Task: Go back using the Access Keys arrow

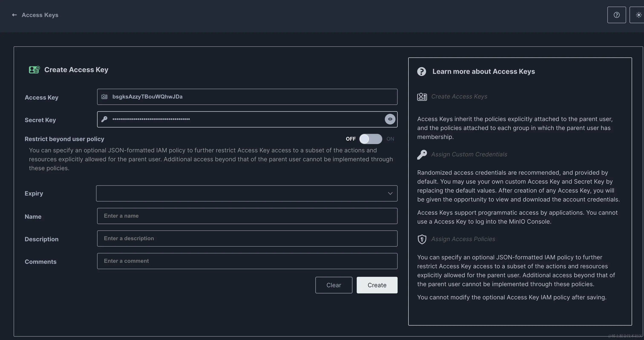Action: pyautogui.click(x=14, y=15)
